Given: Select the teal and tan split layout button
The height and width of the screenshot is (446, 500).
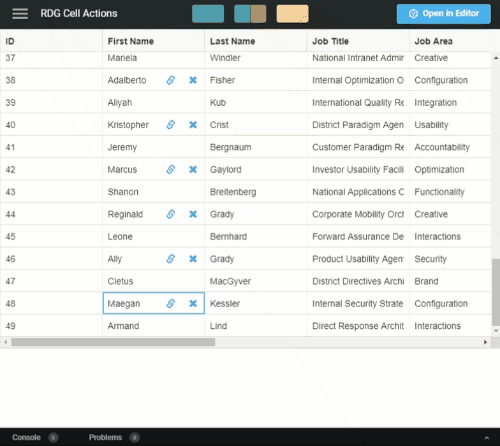Looking at the screenshot, I should coord(250,14).
